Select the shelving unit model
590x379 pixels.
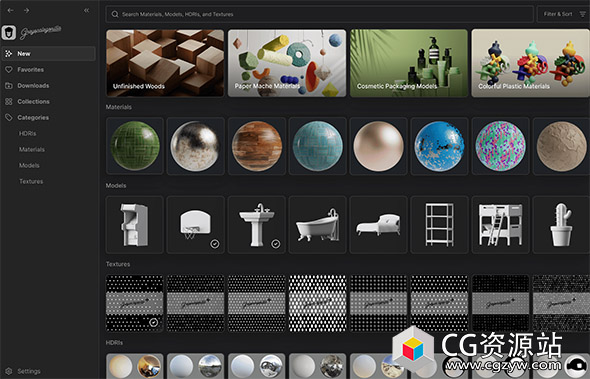[439, 225]
